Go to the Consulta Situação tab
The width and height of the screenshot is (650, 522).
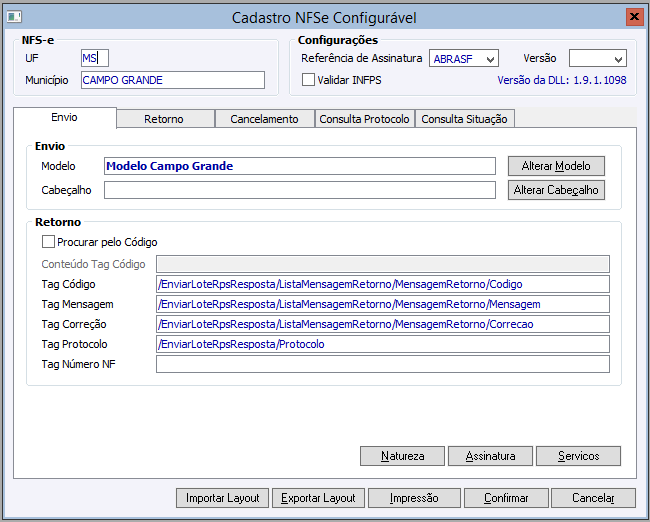click(464, 119)
